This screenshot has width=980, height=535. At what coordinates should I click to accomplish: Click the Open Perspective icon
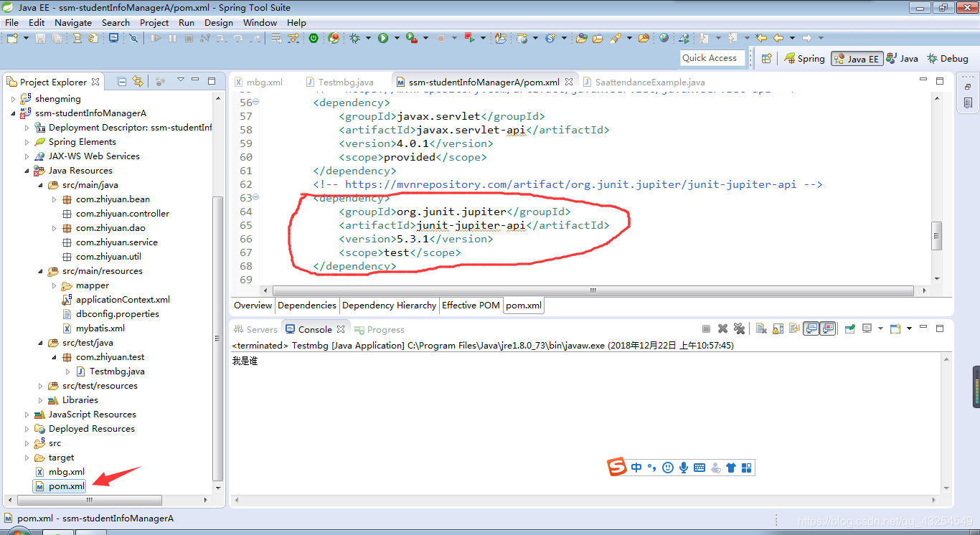(766, 59)
